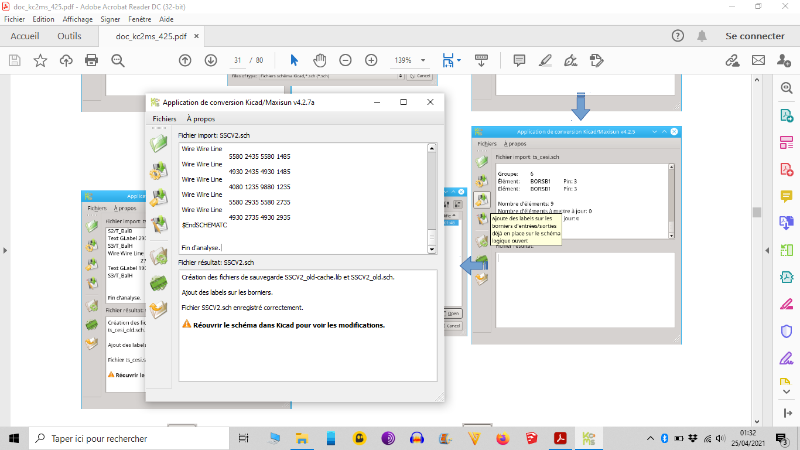The width and height of the screenshot is (800, 450).
Task: Open the Affichage menu in Acrobat
Action: [x=78, y=19]
